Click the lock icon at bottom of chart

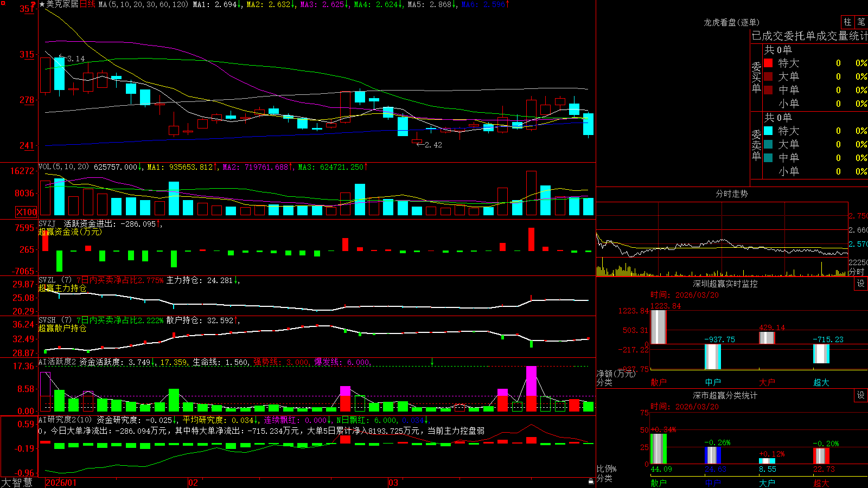[x=591, y=481]
